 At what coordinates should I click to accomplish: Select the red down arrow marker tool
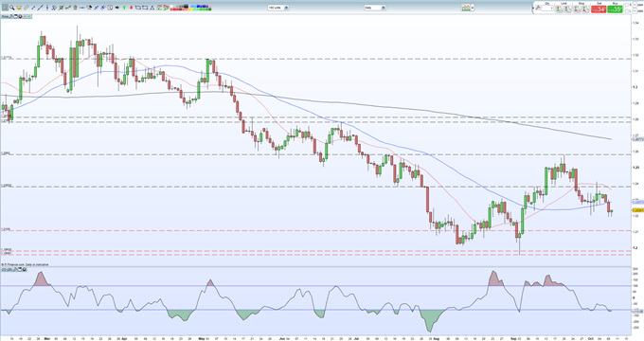(x=131, y=8)
